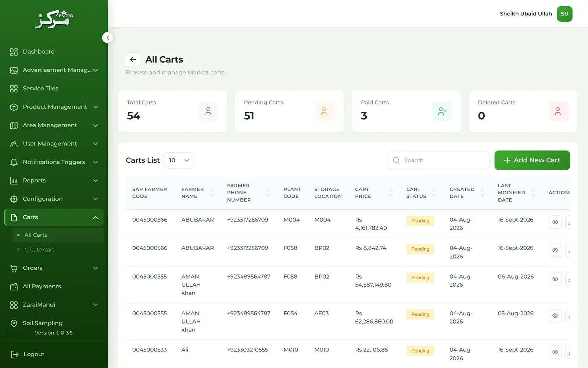Click the Reports bar chart icon
The image size is (588, 368).
(14, 181)
